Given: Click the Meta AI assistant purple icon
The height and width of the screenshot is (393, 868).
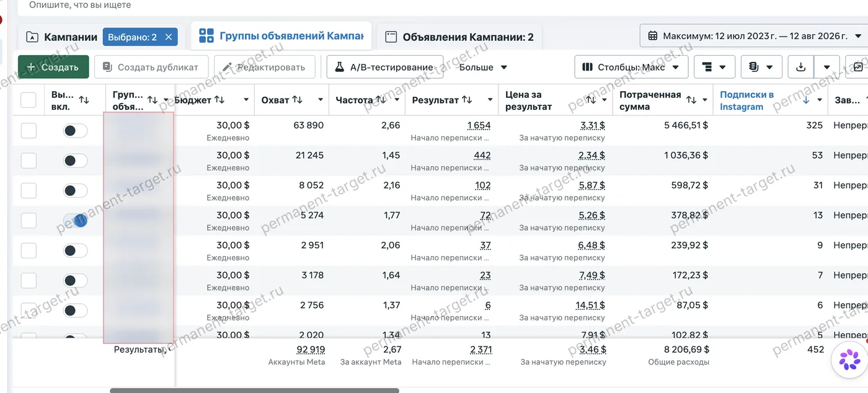Looking at the screenshot, I should (849, 360).
